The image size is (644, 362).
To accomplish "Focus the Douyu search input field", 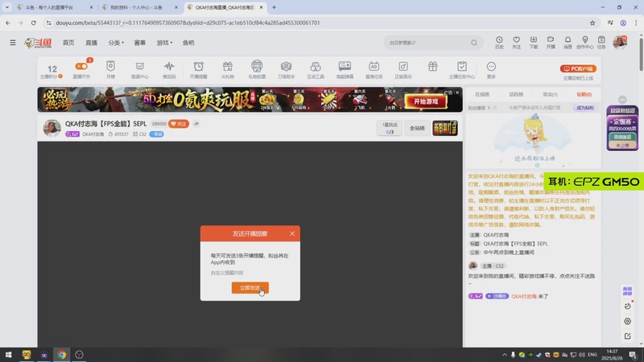I will click(427, 43).
